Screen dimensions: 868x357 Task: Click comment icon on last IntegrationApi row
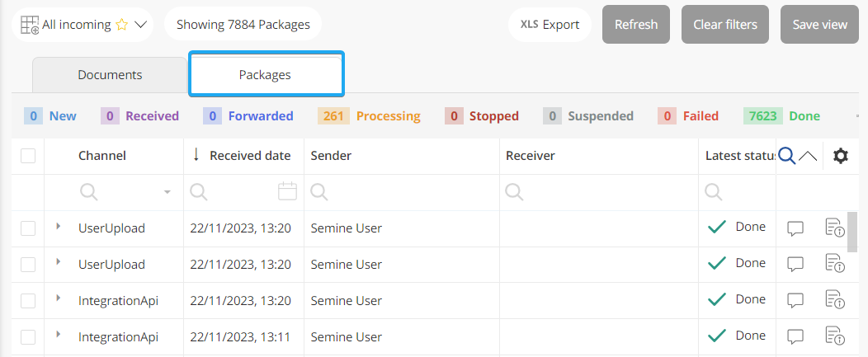795,336
